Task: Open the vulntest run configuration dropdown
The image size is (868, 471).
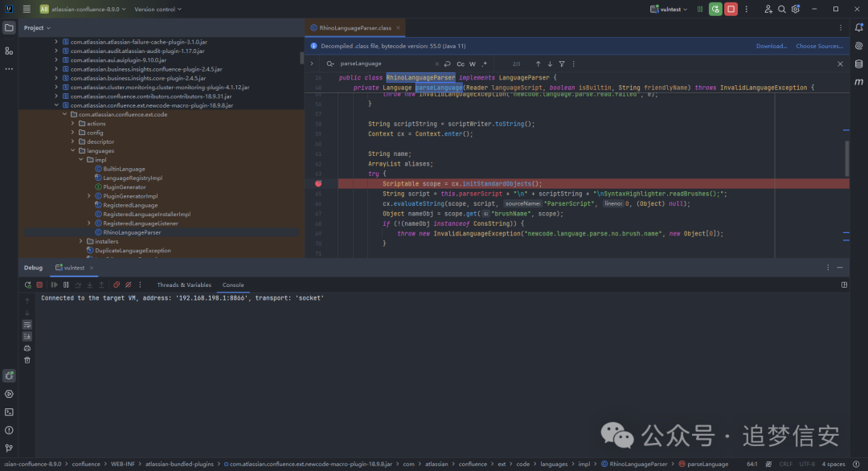Action: point(669,10)
